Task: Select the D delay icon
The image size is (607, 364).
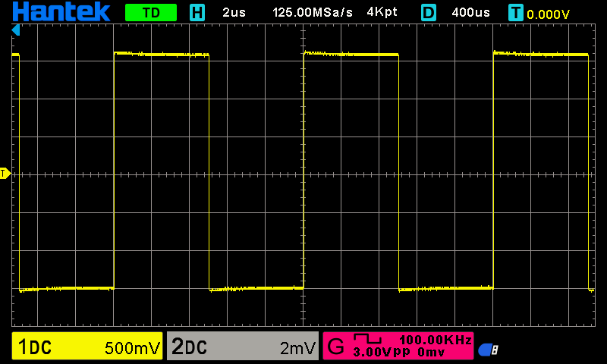Action: (428, 13)
